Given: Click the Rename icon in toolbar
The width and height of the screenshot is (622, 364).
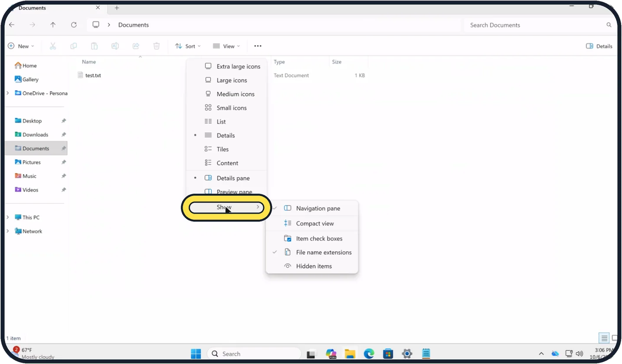Looking at the screenshot, I should pyautogui.click(x=115, y=46).
